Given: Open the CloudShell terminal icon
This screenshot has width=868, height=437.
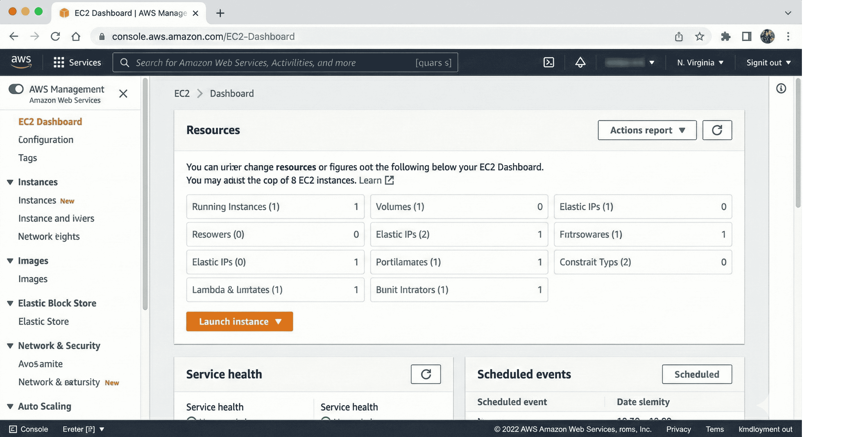Looking at the screenshot, I should 548,62.
